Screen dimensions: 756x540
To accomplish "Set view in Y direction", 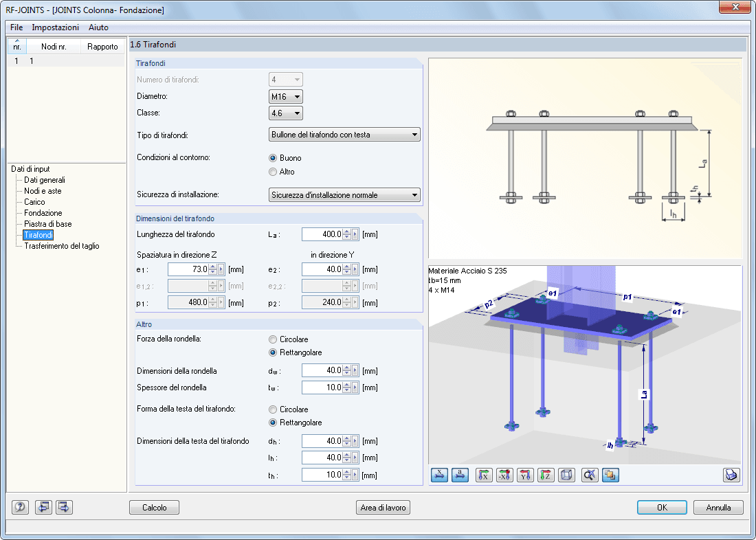I will [x=526, y=475].
